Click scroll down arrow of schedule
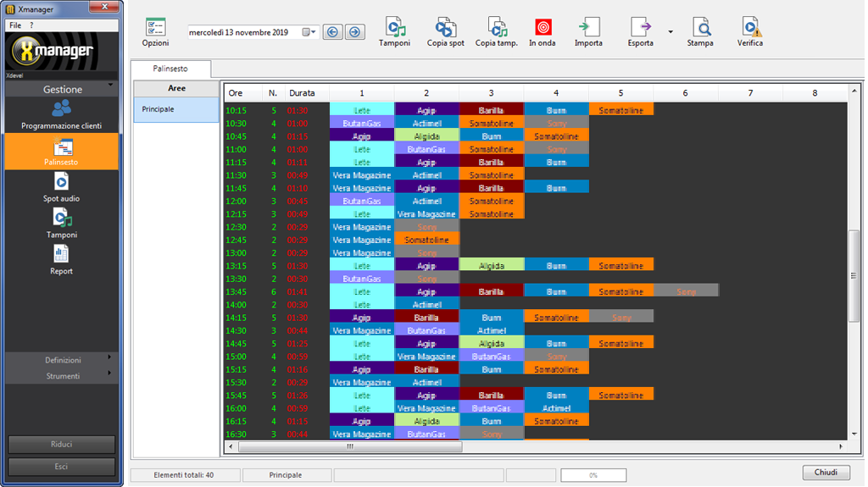This screenshot has height=487, width=868. pyautogui.click(x=854, y=434)
